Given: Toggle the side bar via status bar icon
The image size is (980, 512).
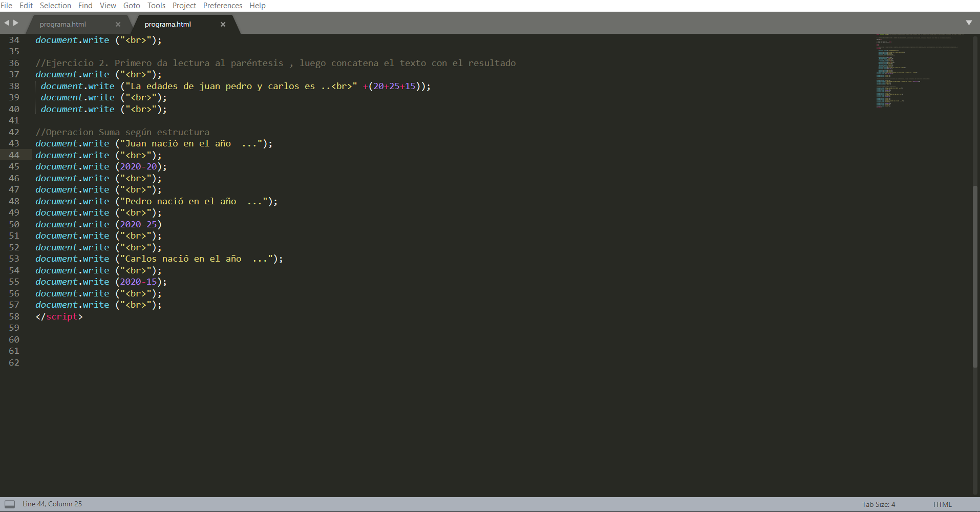Looking at the screenshot, I should 10,504.
